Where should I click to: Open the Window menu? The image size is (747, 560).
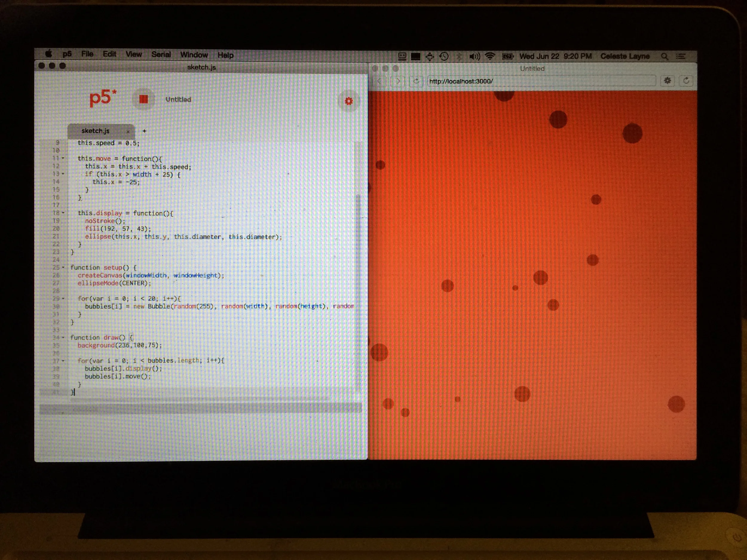click(x=194, y=55)
